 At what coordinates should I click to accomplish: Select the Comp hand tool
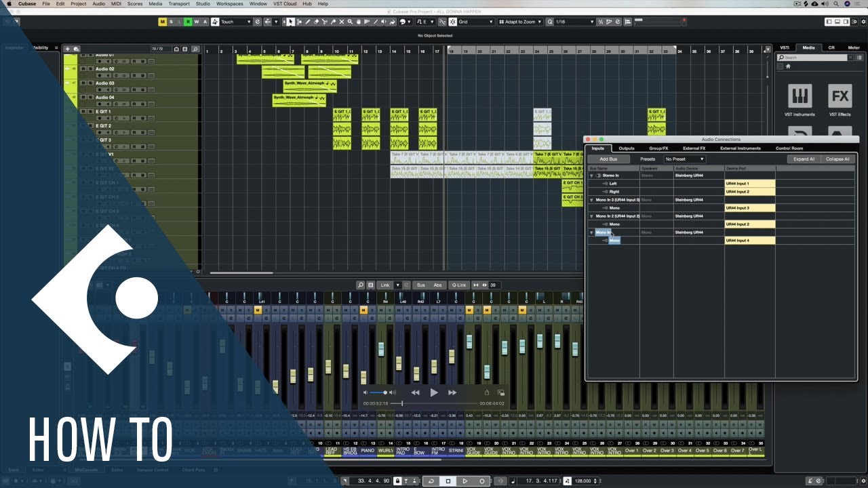point(359,22)
